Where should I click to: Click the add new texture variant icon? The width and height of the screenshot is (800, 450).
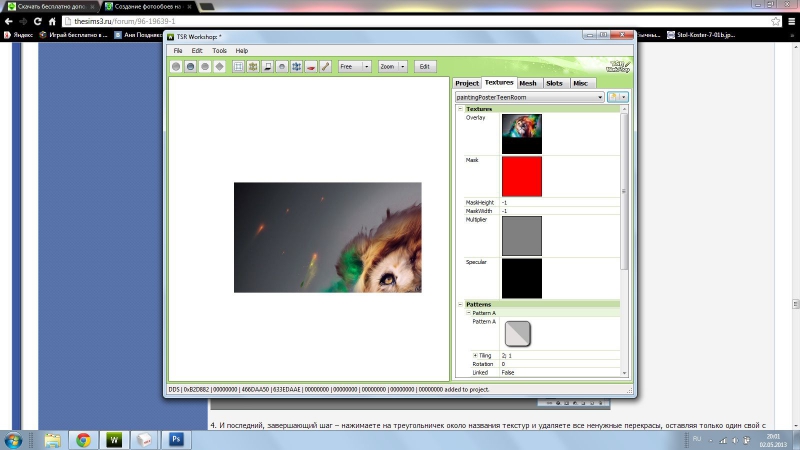click(x=613, y=97)
